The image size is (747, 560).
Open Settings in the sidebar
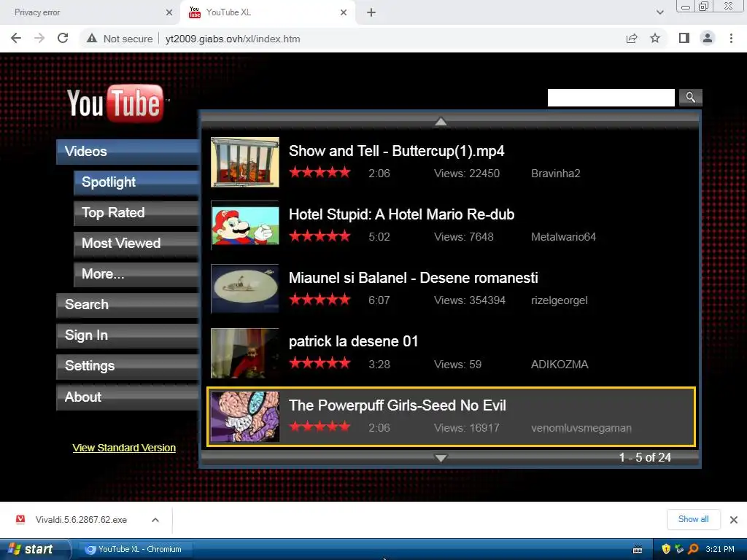pos(128,366)
